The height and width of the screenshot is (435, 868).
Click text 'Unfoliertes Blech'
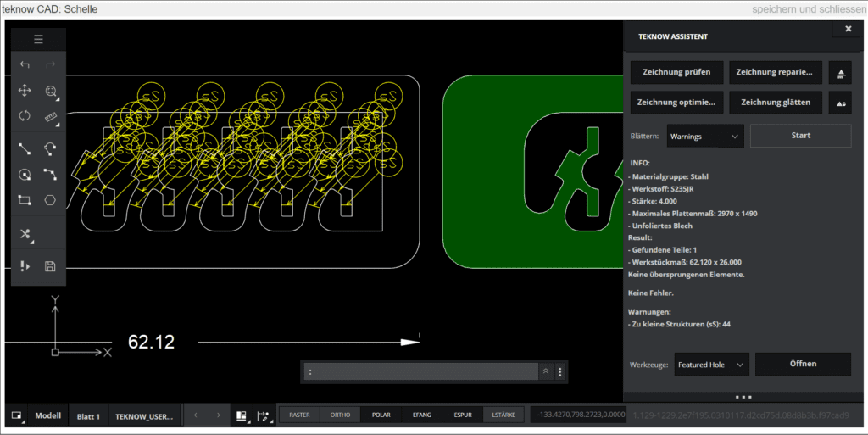660,226
